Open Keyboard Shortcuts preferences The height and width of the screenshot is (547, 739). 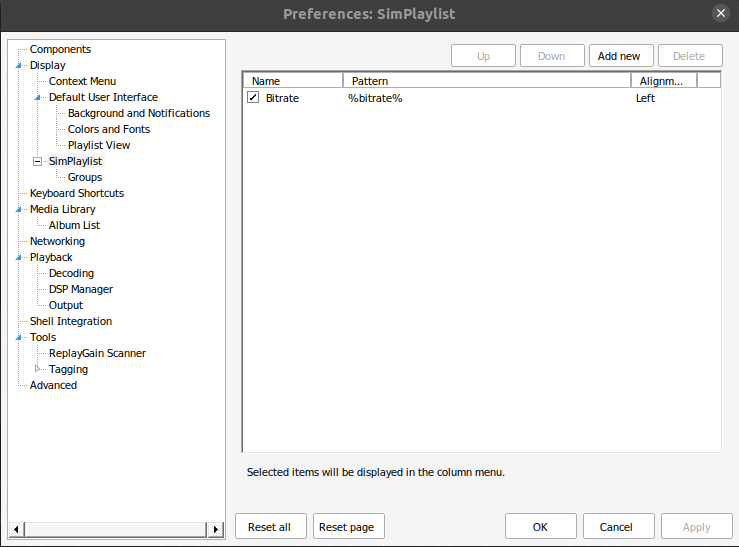[x=77, y=193]
